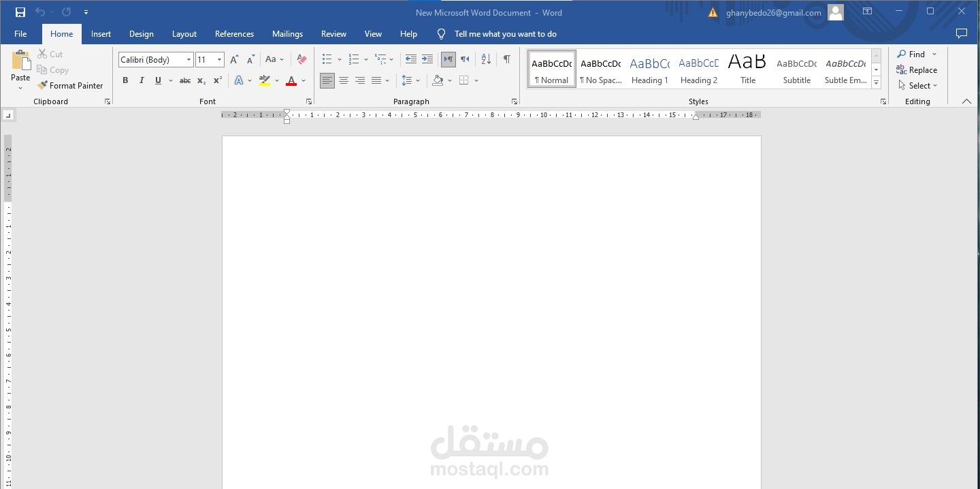
Task: Toggle italic formatting
Action: point(142,80)
